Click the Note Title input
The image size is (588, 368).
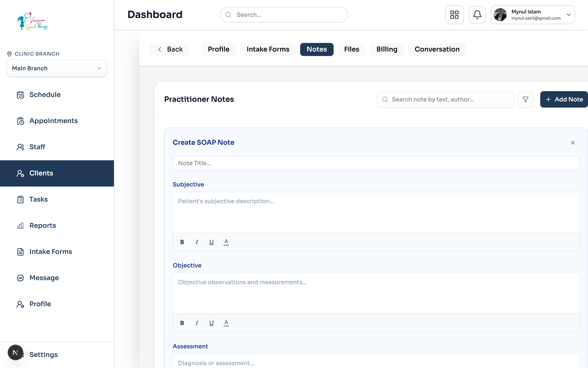coord(376,163)
